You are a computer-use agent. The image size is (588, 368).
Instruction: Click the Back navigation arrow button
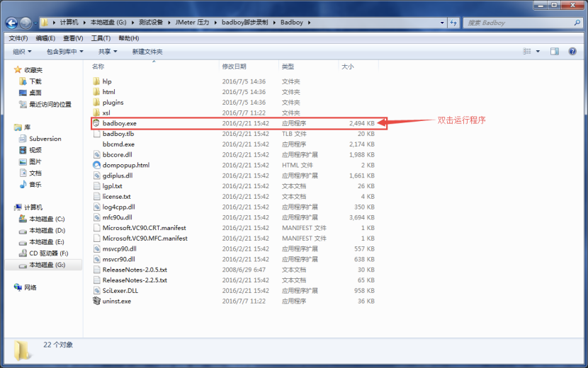point(11,23)
